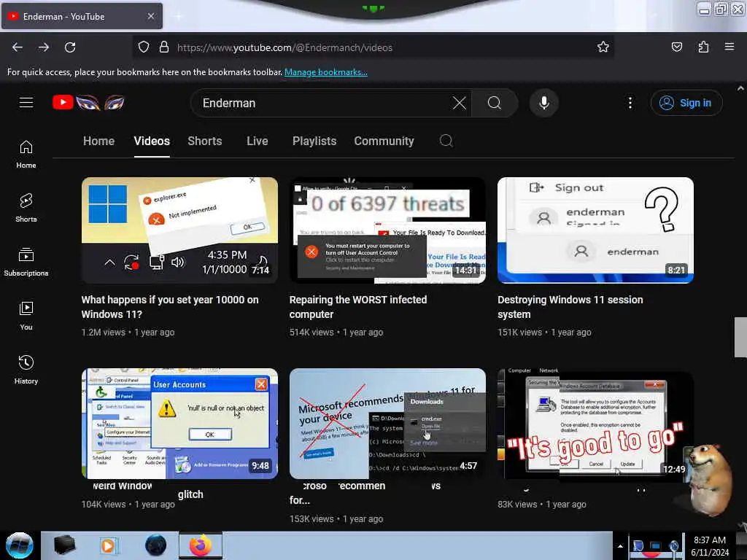This screenshot has width=747, height=560.
Task: Click the taskbar clock showing 8:37 AM
Action: click(709, 546)
